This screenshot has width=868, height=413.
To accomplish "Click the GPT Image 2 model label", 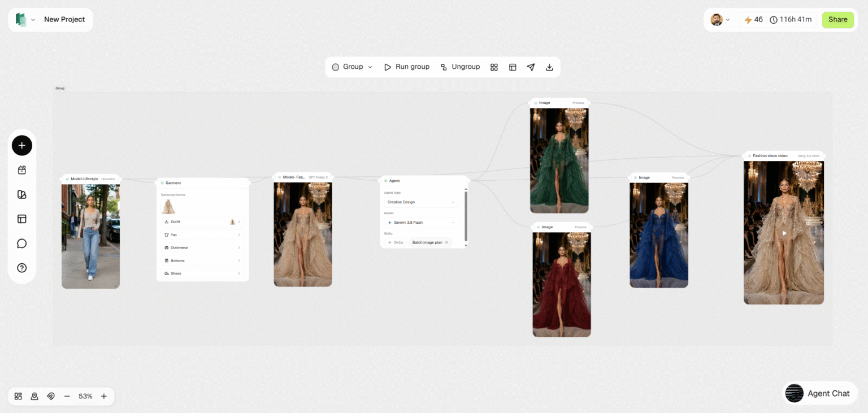I will [x=318, y=177].
